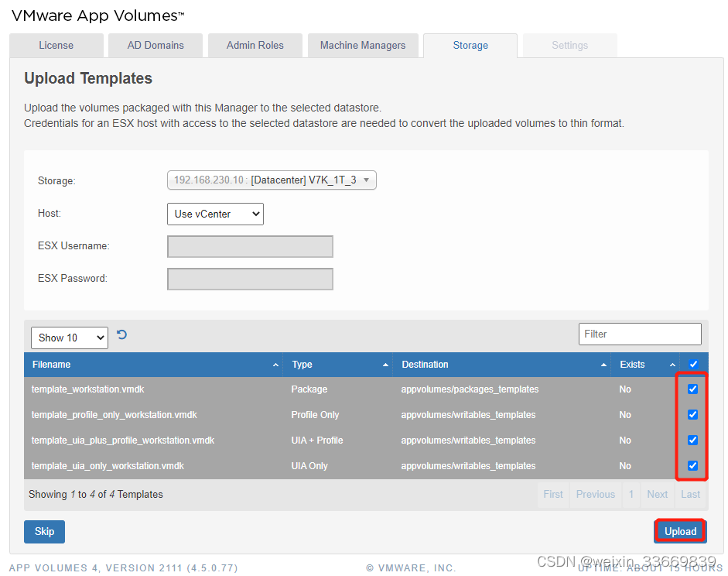This screenshot has height=576, width=728.
Task: Uncheck template_uia_only_workstation.vmdk checkbox
Action: (x=692, y=465)
